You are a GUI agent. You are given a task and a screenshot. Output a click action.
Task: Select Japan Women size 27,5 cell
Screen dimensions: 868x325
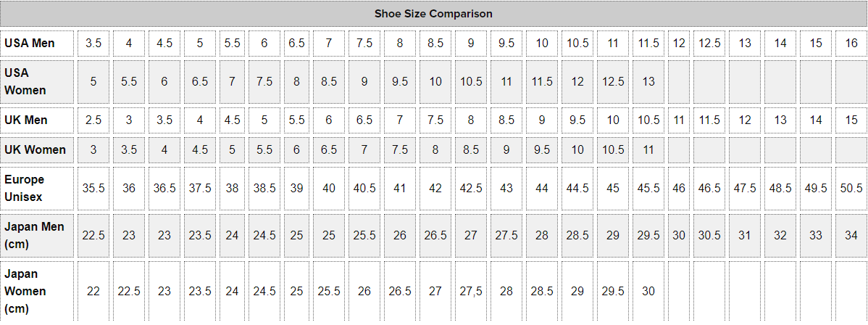pyautogui.click(x=471, y=291)
